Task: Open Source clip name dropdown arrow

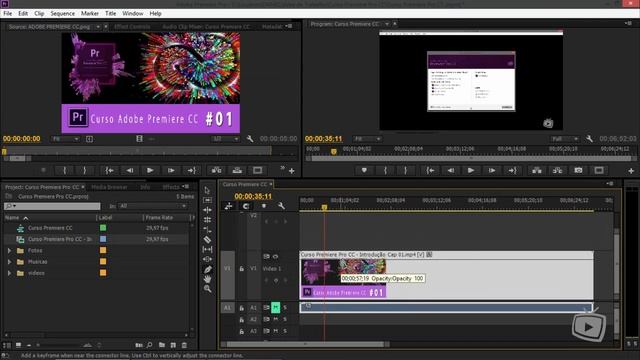Action: 98,27
